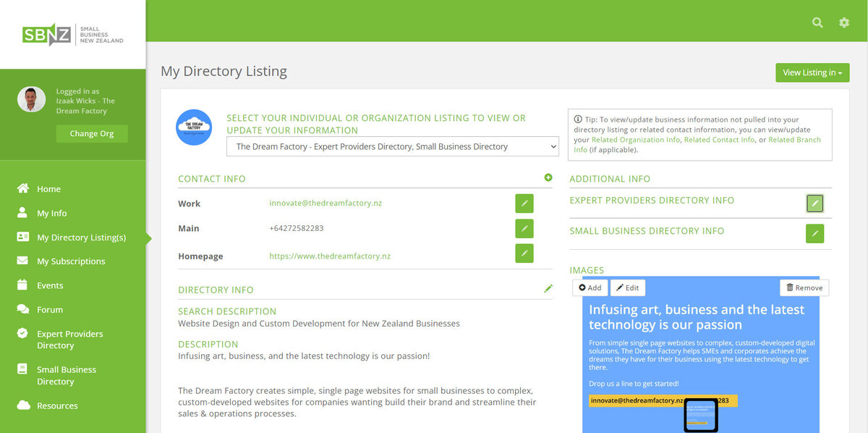Open the organization listing select box
This screenshot has height=433, width=868.
tap(393, 146)
